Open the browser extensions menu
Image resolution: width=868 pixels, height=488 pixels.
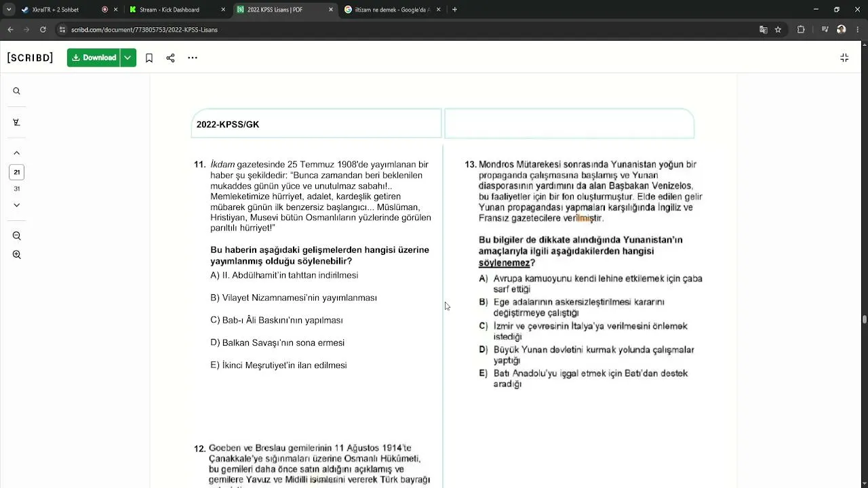pos(801,30)
